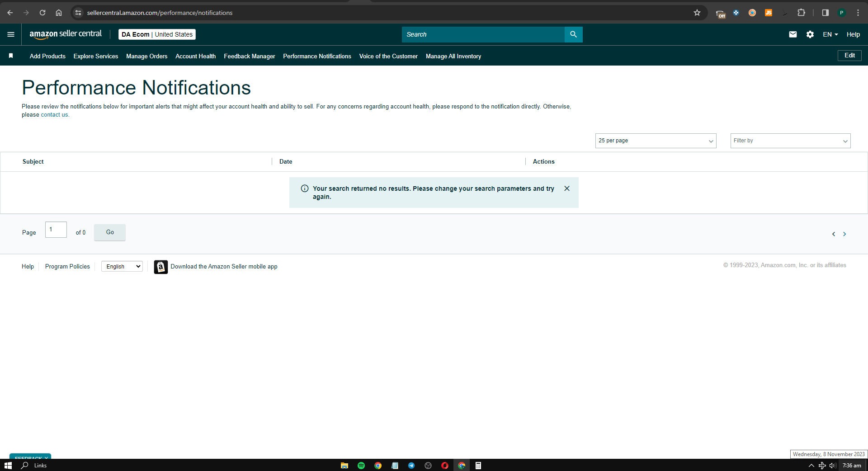
Task: Expand the Filter by dropdown
Action: (790, 141)
